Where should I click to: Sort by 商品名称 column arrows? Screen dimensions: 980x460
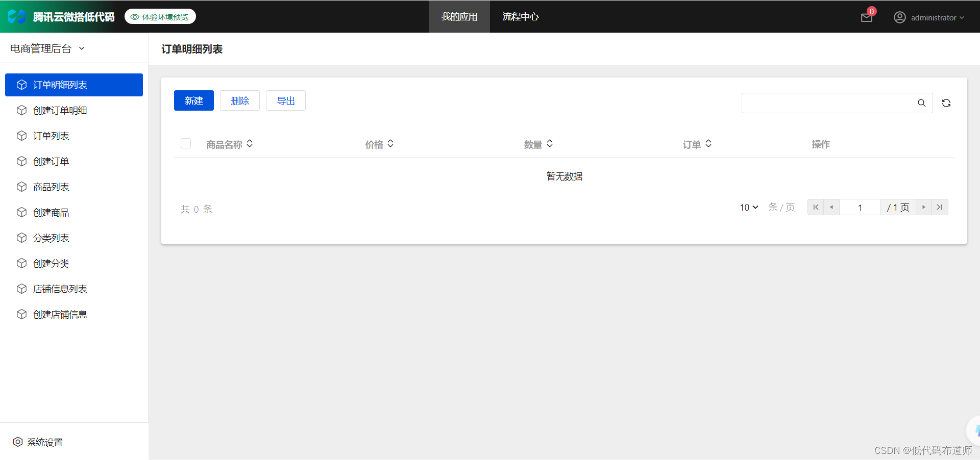pyautogui.click(x=250, y=144)
